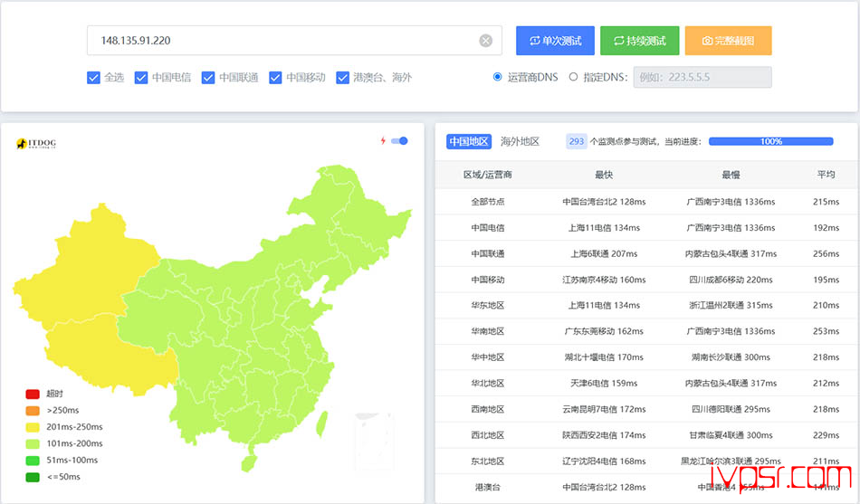Click the 浙江温州2联通 315ms cell

coord(731,306)
